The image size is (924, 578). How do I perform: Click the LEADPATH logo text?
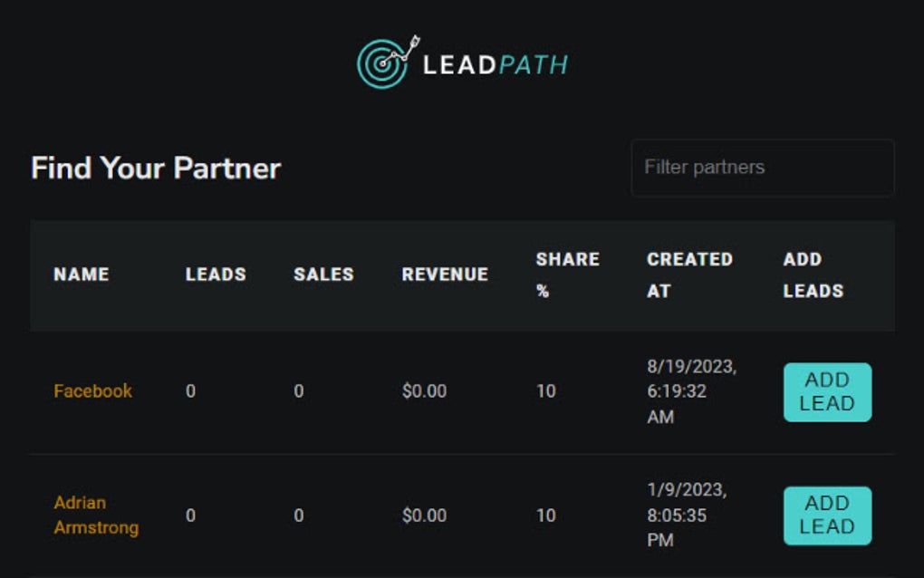(495, 65)
